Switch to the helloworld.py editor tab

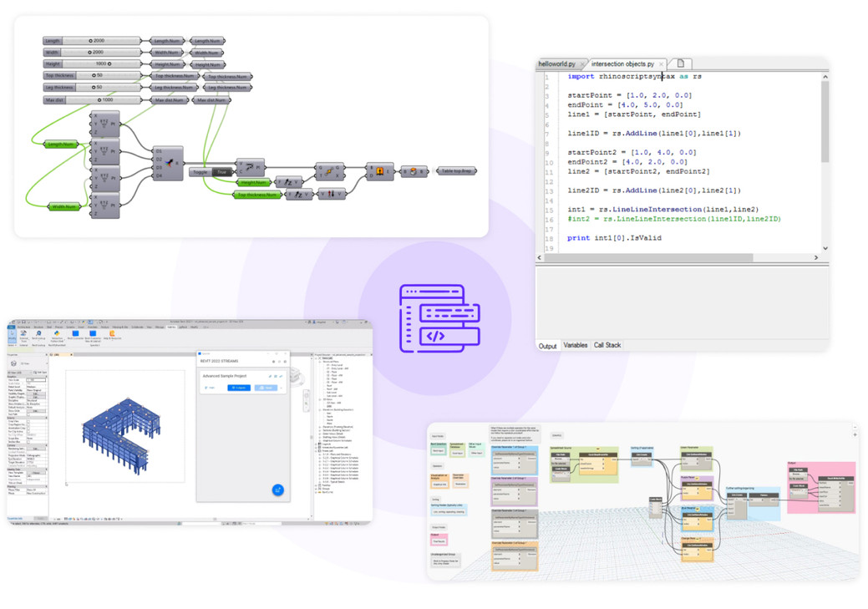coord(556,63)
